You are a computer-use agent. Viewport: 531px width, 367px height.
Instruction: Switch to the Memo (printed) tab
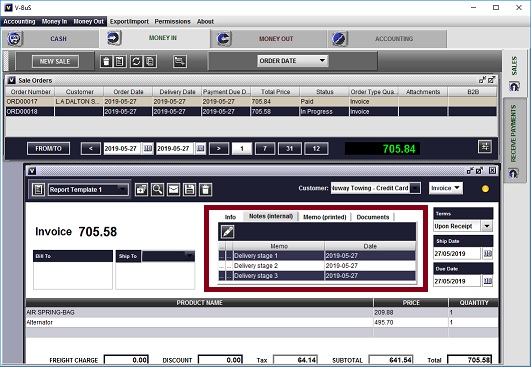tap(324, 217)
